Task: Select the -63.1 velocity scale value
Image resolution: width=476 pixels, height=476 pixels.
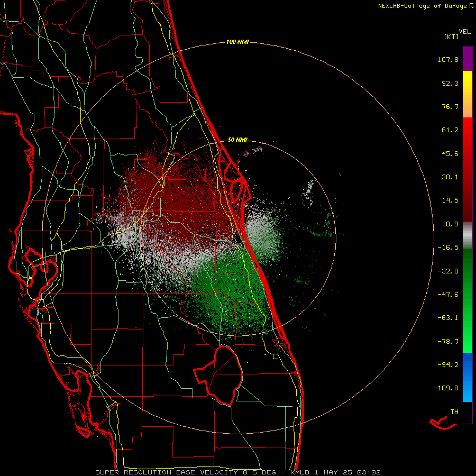Action: point(448,318)
